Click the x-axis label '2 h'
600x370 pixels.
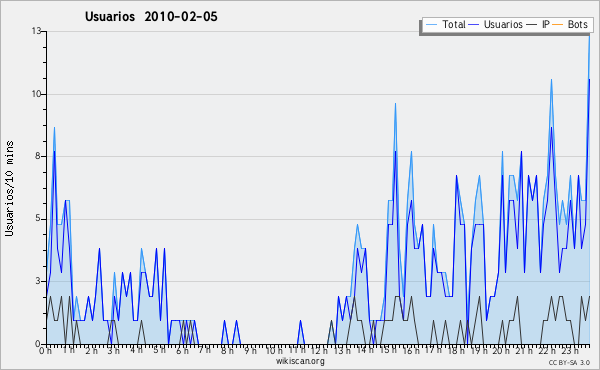(91, 350)
